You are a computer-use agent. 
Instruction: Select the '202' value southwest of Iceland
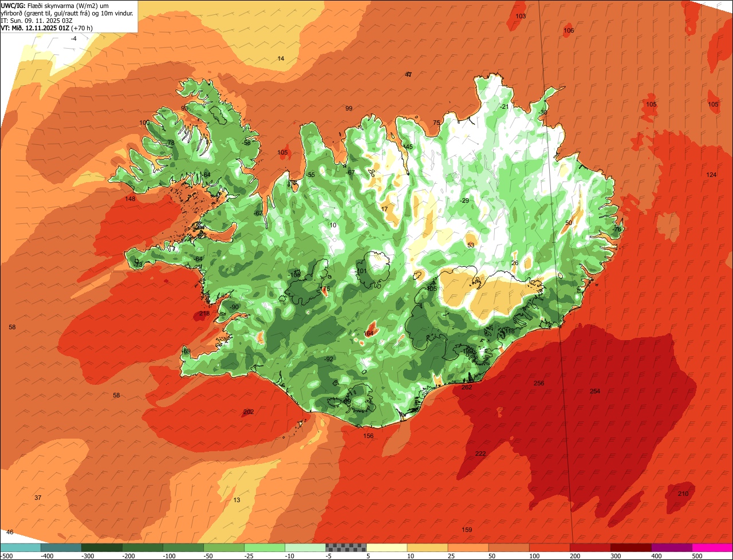point(249,412)
